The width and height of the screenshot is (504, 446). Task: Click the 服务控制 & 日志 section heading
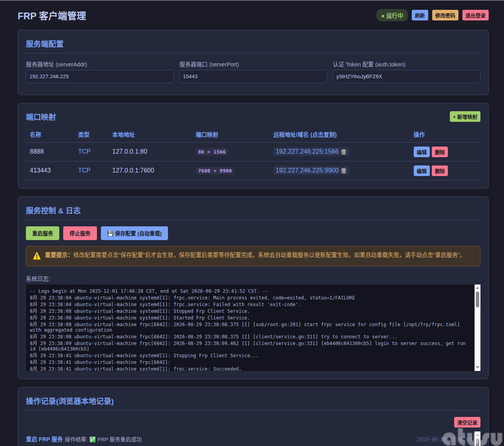click(53, 211)
